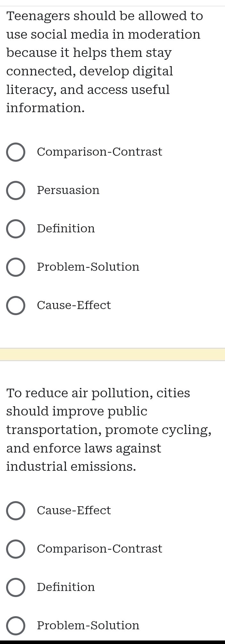Screen dimensions: 225x644
Task: Tap the Problem-Solution label in the pollution question
Action: [x=88, y=625]
